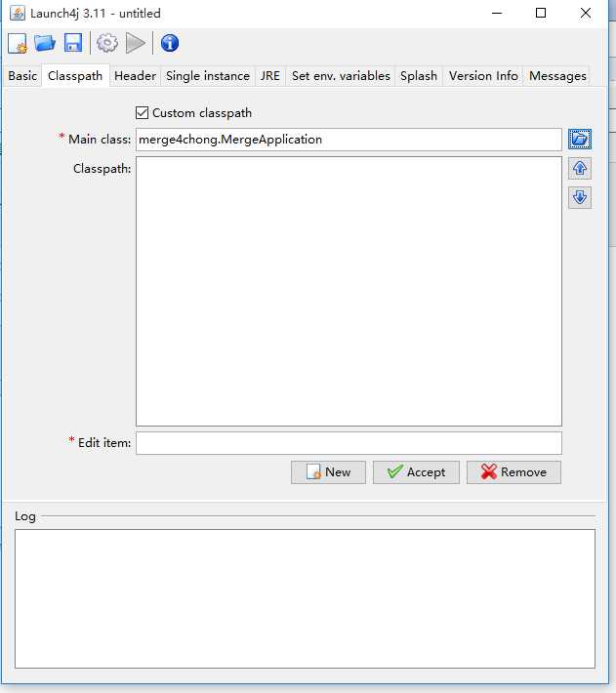Switch to the Basic tab

[22, 76]
